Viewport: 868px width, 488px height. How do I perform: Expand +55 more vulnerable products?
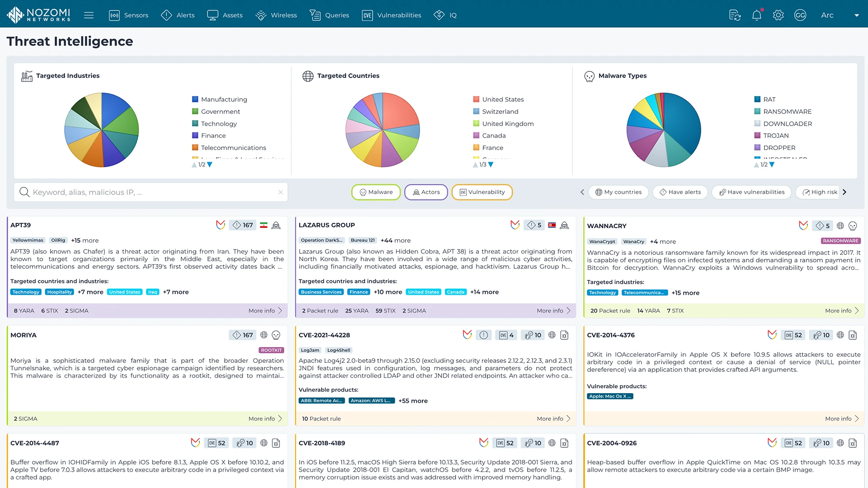pos(413,401)
